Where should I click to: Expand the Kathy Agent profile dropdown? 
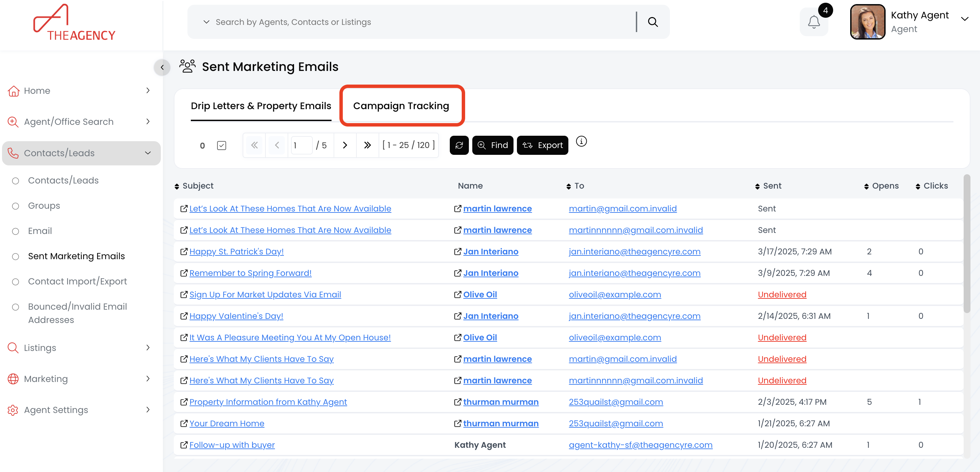964,19
